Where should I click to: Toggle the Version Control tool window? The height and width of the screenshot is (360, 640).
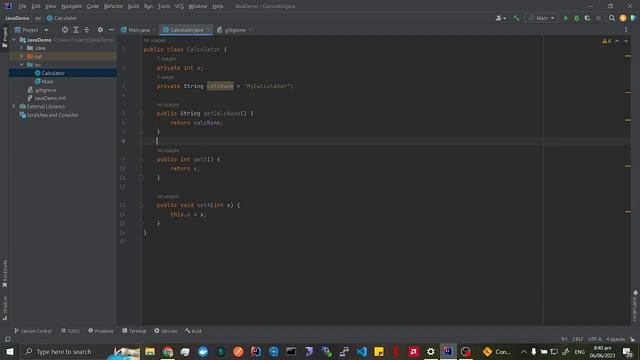(33, 331)
